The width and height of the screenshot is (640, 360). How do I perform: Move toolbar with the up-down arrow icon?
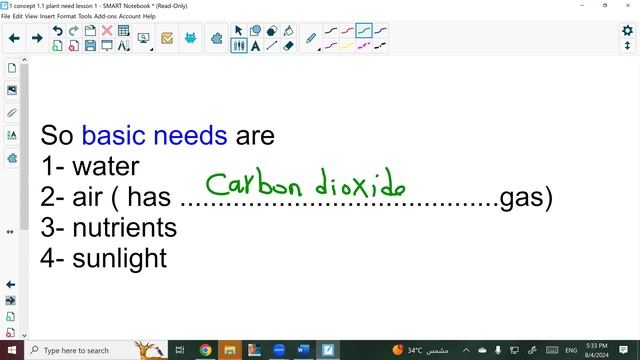point(627,45)
